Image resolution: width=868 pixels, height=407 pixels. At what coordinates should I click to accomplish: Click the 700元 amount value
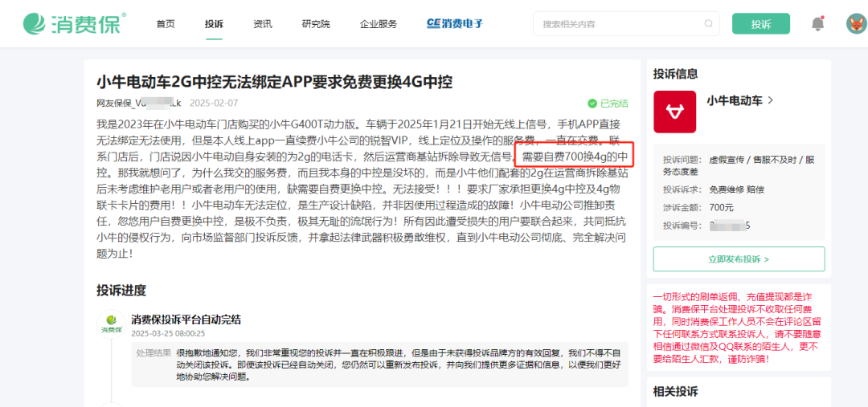click(721, 208)
